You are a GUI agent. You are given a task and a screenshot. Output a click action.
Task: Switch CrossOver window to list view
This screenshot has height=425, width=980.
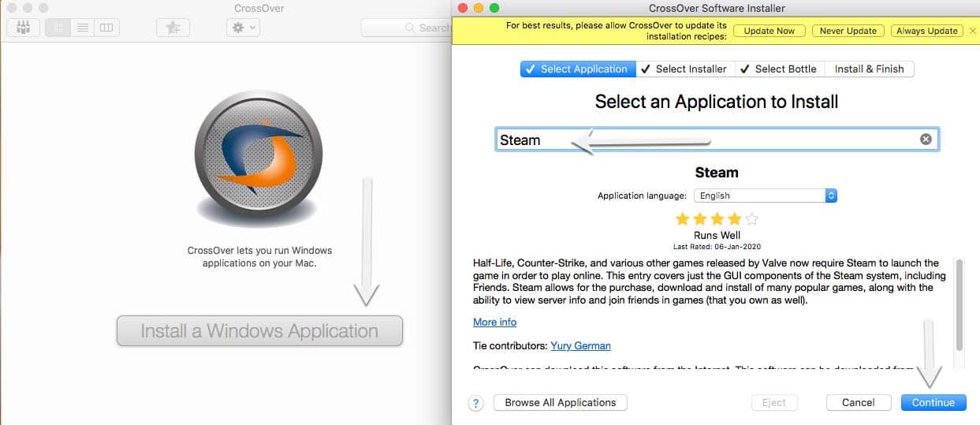[x=81, y=28]
